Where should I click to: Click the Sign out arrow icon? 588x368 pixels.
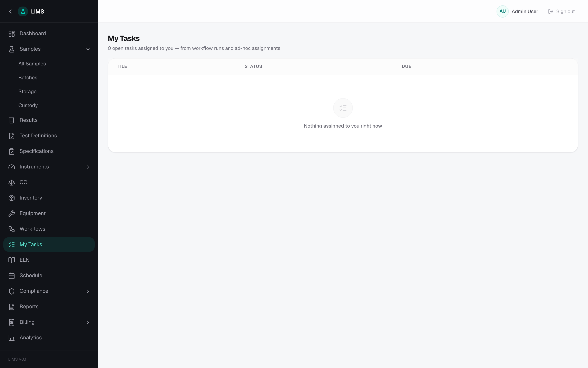tap(551, 11)
